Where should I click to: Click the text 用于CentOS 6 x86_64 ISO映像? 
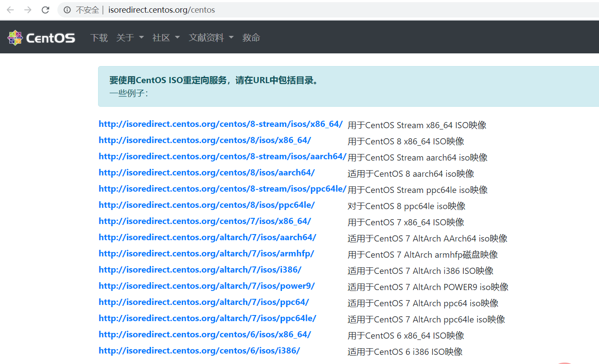coord(406,336)
